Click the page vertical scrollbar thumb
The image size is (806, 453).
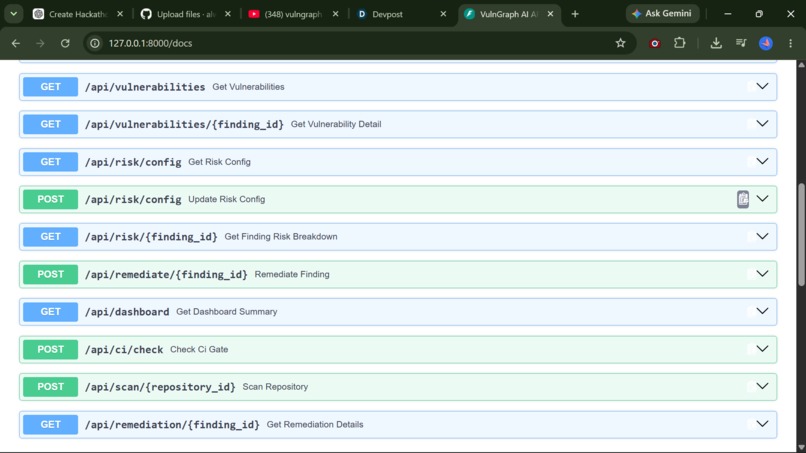click(801, 234)
